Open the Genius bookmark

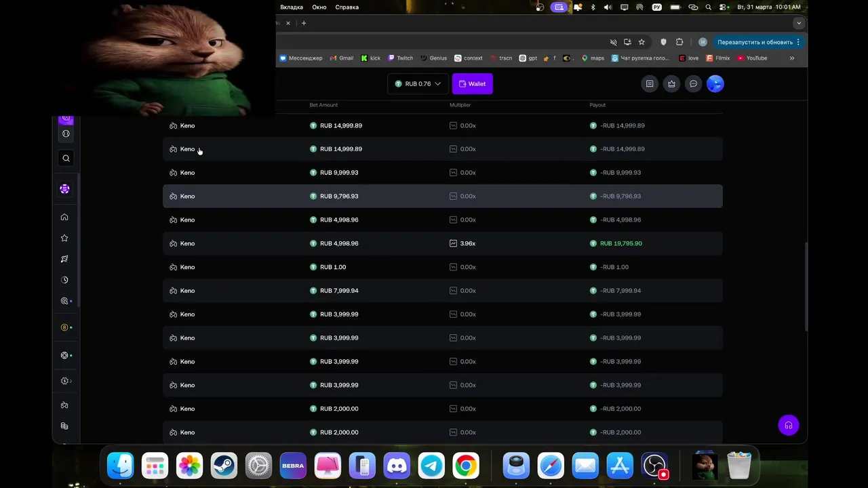[434, 58]
